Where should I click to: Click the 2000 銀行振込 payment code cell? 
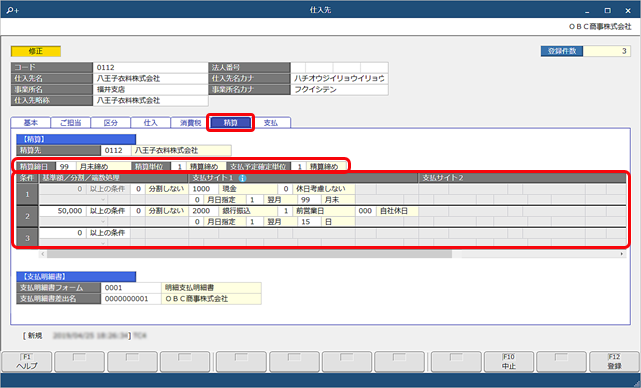(203, 211)
